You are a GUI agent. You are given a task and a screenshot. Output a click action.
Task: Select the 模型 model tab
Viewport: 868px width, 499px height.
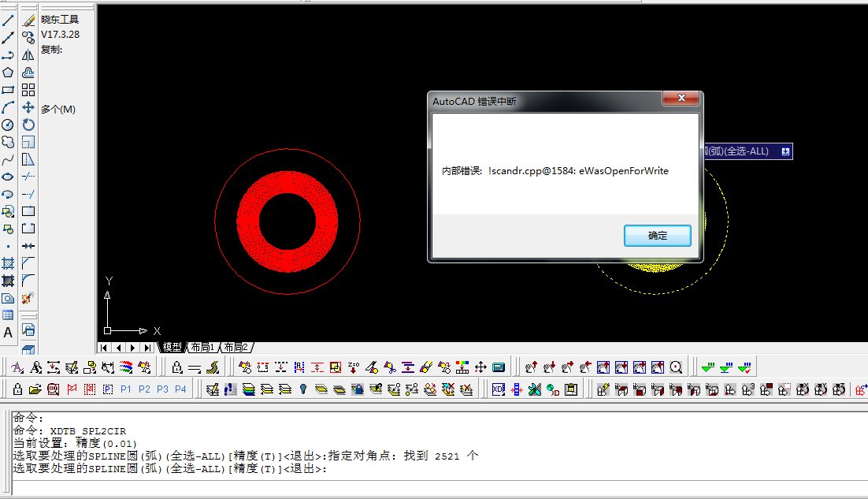click(x=172, y=347)
